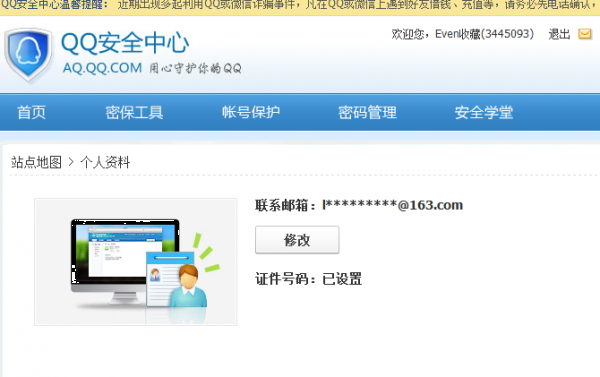
Task: Click the 站点地图 breadcrumb link
Action: pos(36,162)
